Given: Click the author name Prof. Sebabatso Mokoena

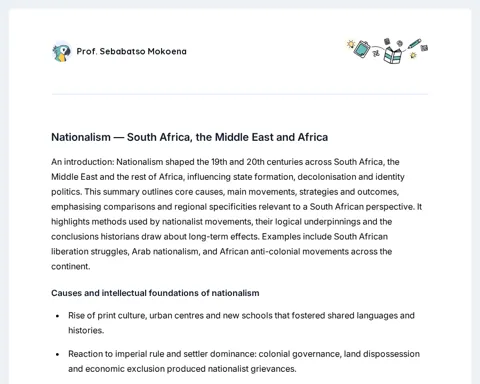Looking at the screenshot, I should (x=132, y=51).
